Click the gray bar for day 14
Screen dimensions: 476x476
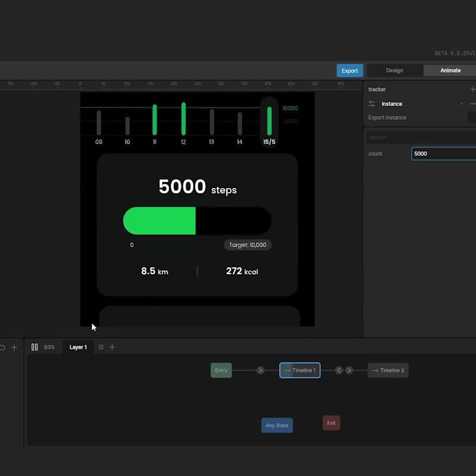tap(240, 124)
